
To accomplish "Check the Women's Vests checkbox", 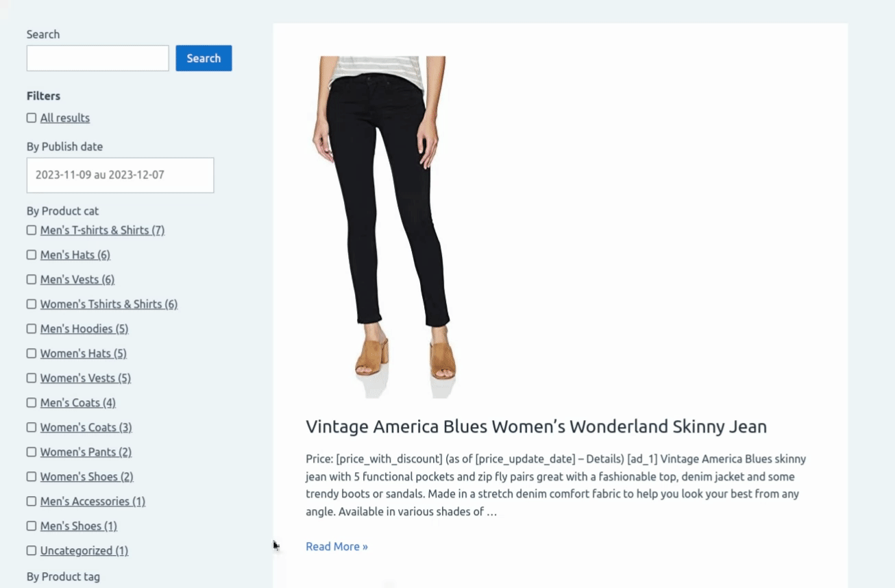I will click(32, 378).
